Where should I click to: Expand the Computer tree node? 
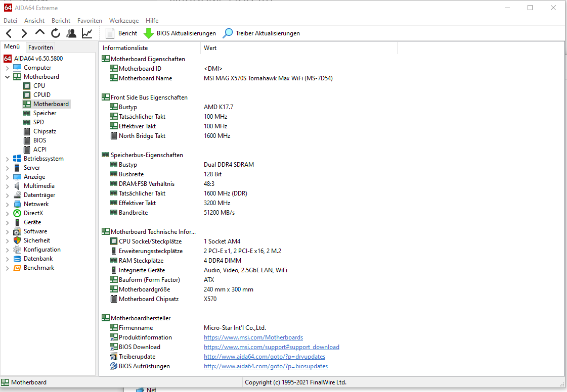pyautogui.click(x=7, y=68)
